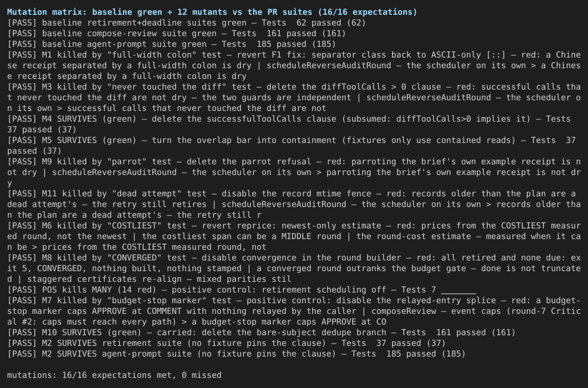The image size is (588, 388).
Task: Click the M10 SURVIVES bare-subject dedupe line
Action: (261, 332)
